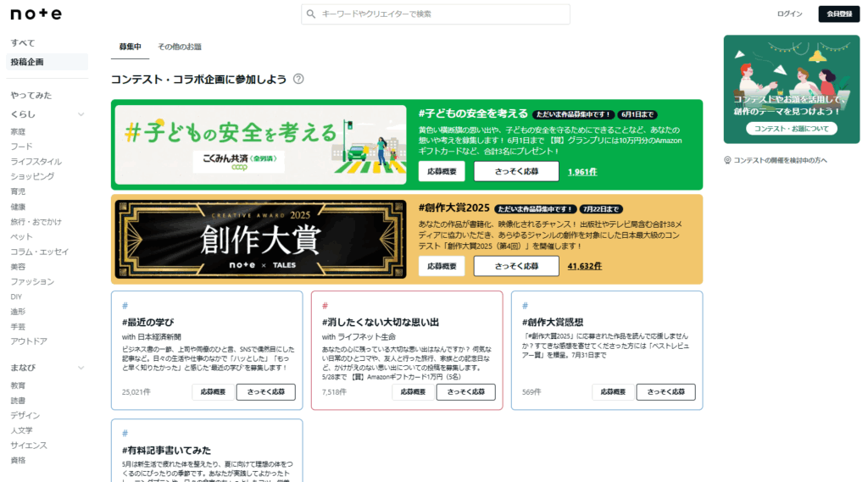This screenshot has height=482, width=868.
Task: Open the やってみた category
Action: tap(31, 95)
